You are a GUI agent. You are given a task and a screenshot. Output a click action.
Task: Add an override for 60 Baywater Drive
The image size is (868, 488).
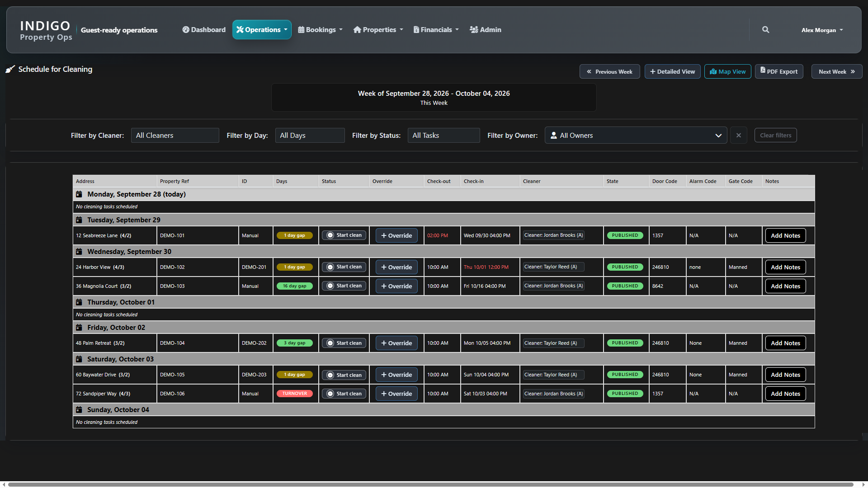click(396, 375)
